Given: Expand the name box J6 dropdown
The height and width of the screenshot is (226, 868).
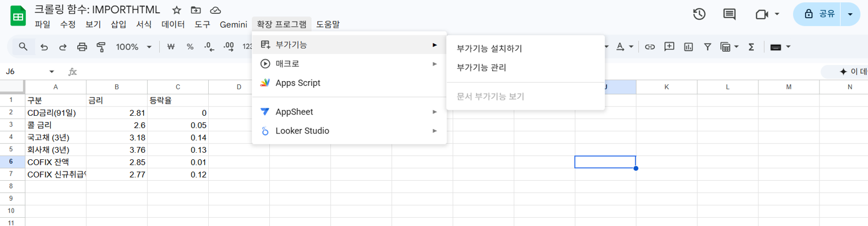Looking at the screenshot, I should coord(52,72).
